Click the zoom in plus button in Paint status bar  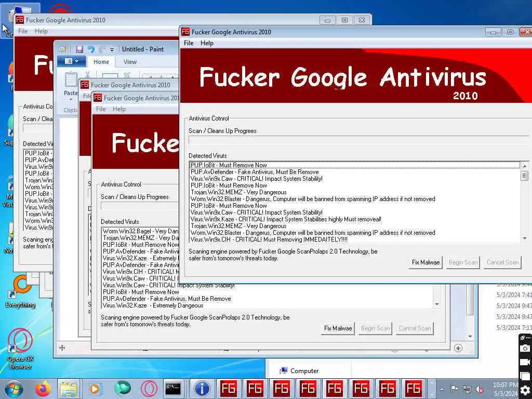coord(458,348)
